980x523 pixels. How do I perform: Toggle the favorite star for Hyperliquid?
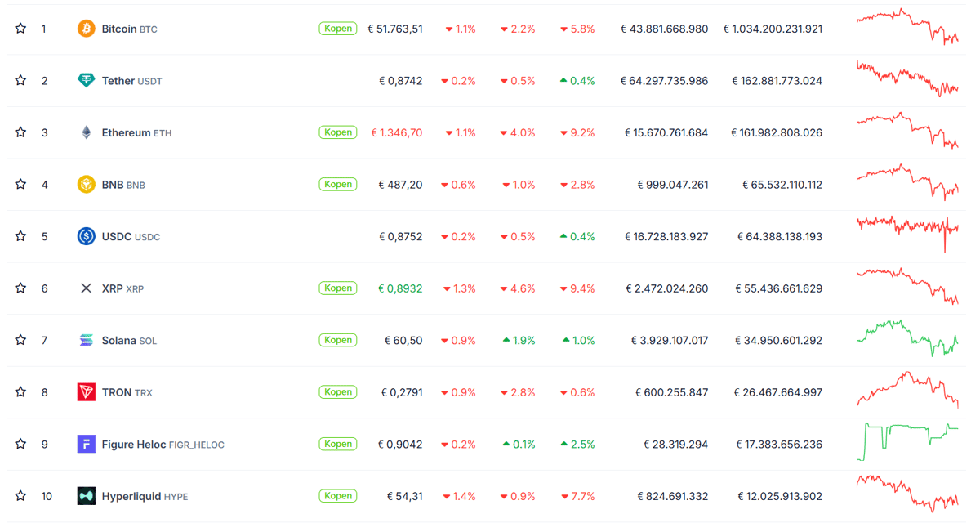click(20, 495)
